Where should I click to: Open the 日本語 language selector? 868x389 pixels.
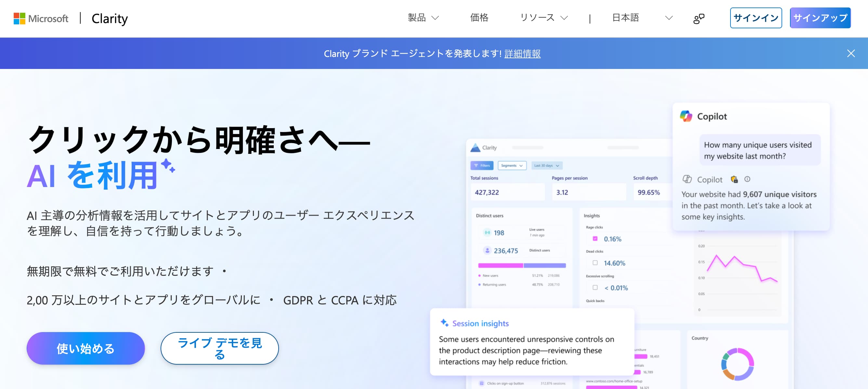tap(642, 18)
